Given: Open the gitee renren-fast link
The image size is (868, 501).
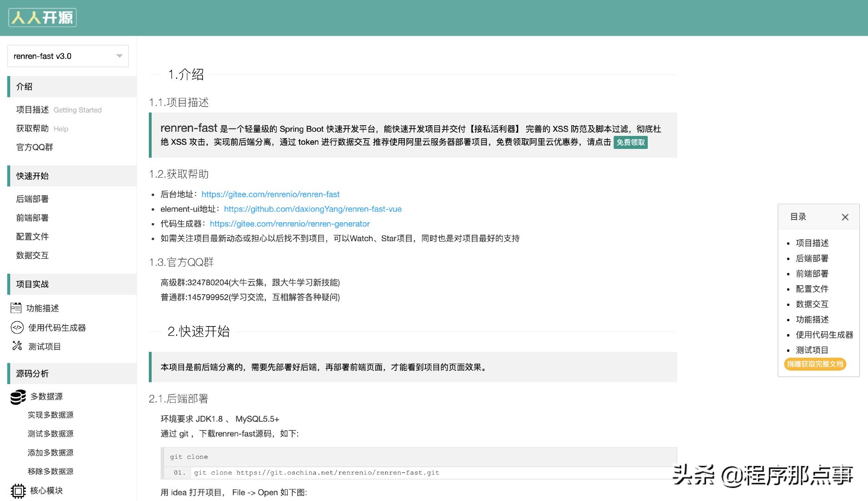Looking at the screenshot, I should (x=270, y=194).
